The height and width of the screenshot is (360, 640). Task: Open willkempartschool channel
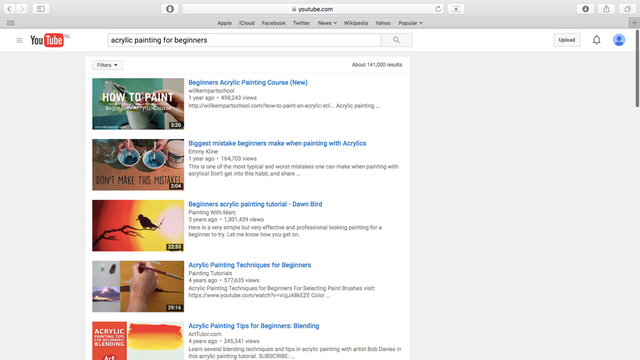click(211, 91)
